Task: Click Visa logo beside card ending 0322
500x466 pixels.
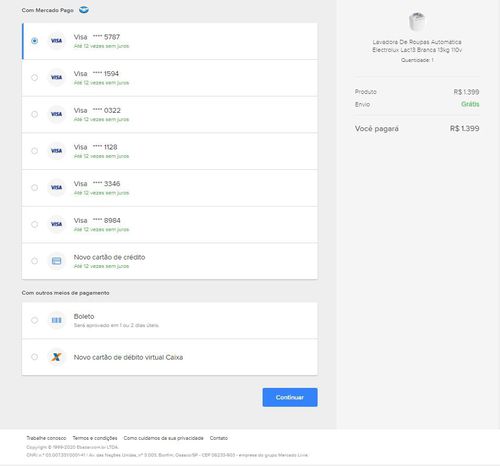Action: (56, 114)
